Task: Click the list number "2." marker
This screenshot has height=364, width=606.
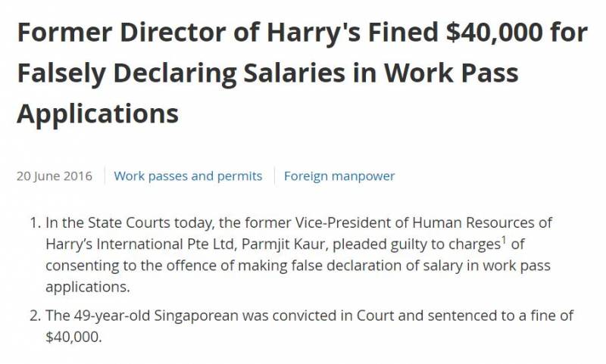Action: (x=33, y=316)
